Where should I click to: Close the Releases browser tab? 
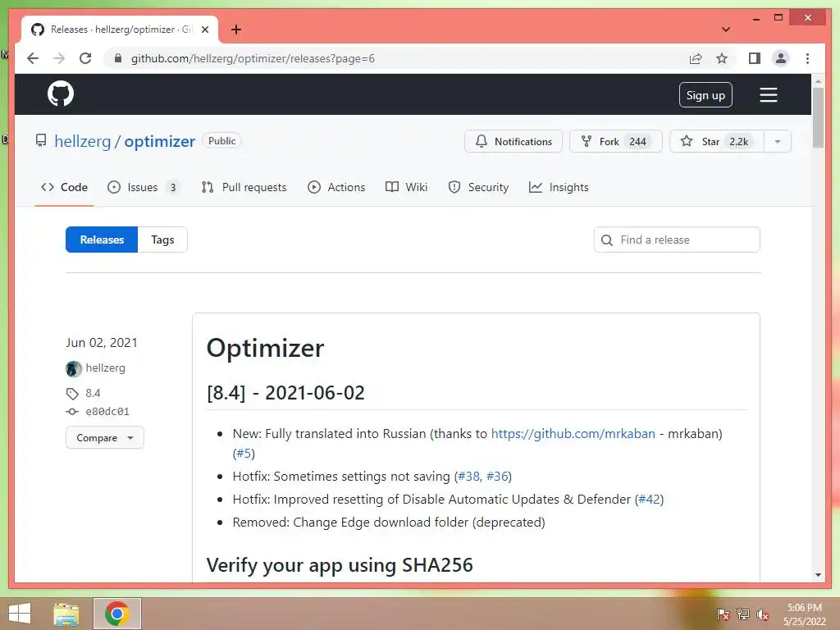(204, 30)
